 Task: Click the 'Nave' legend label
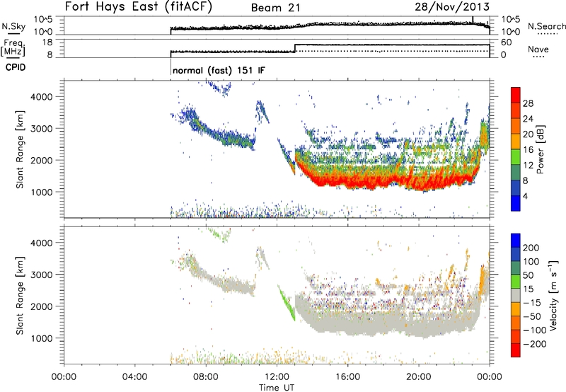coord(538,50)
